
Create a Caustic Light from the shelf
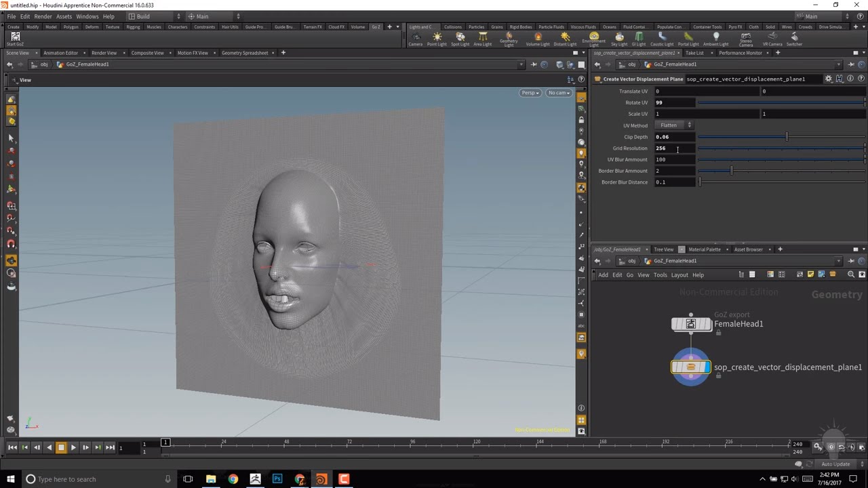[x=662, y=39]
